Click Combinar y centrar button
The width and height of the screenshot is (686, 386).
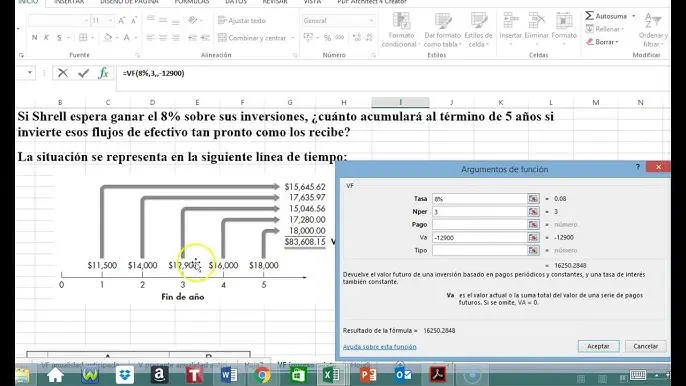click(x=252, y=38)
